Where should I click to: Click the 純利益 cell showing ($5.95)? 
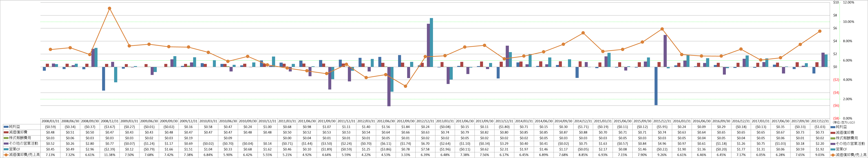point(662,127)
